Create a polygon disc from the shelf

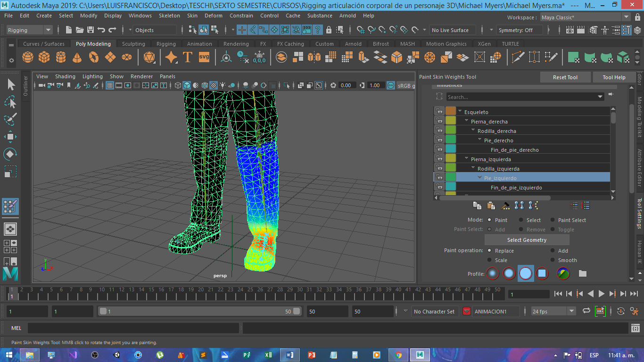pos(127,58)
